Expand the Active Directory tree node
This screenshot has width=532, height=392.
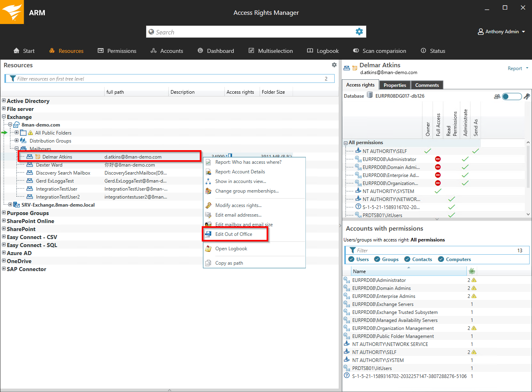tap(4, 101)
